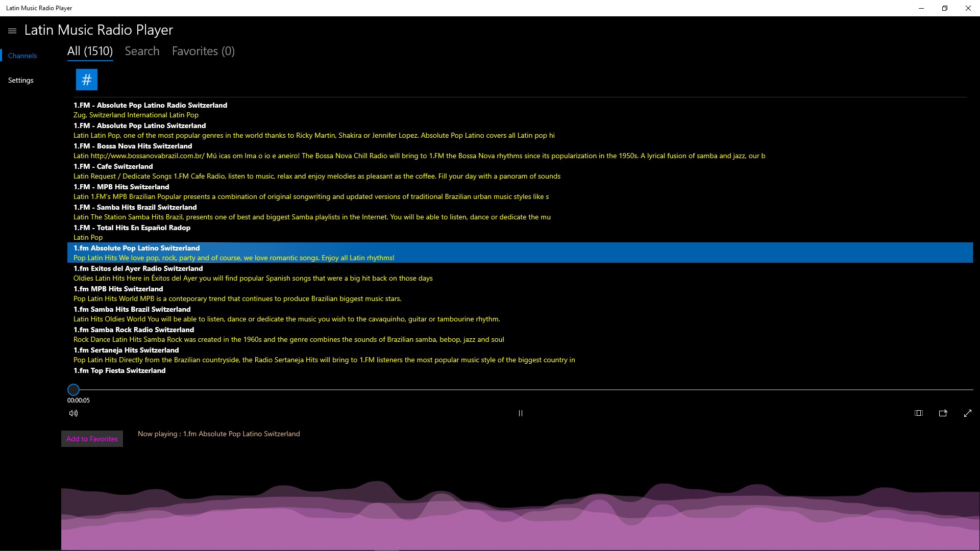The width and height of the screenshot is (980, 551).
Task: Click the Add to Favorites button
Action: click(x=92, y=439)
